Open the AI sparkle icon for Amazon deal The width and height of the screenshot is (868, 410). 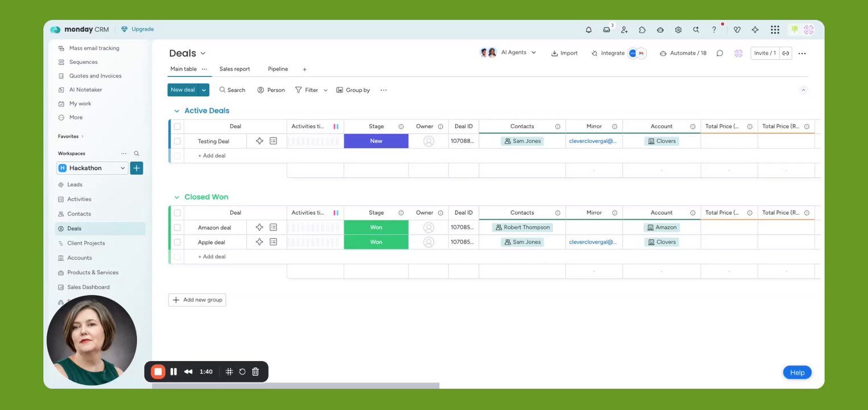click(x=259, y=227)
